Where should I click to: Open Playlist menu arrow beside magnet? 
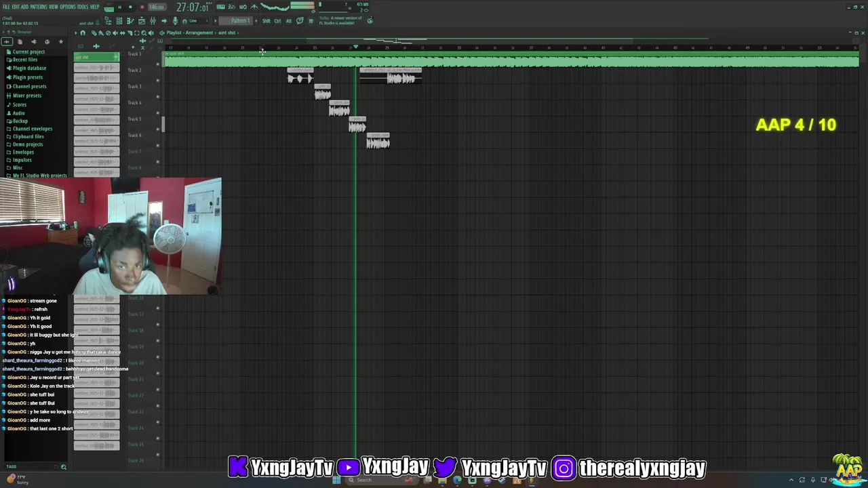pos(76,33)
